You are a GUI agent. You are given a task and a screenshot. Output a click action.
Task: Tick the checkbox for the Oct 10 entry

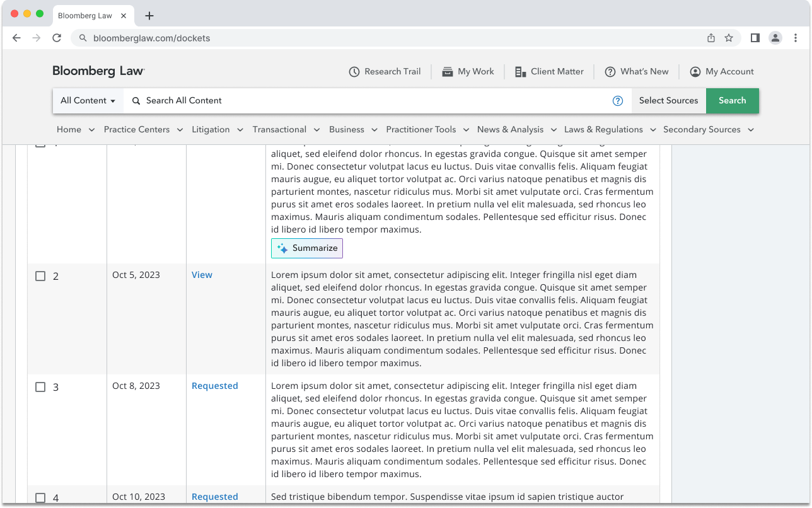(x=40, y=497)
